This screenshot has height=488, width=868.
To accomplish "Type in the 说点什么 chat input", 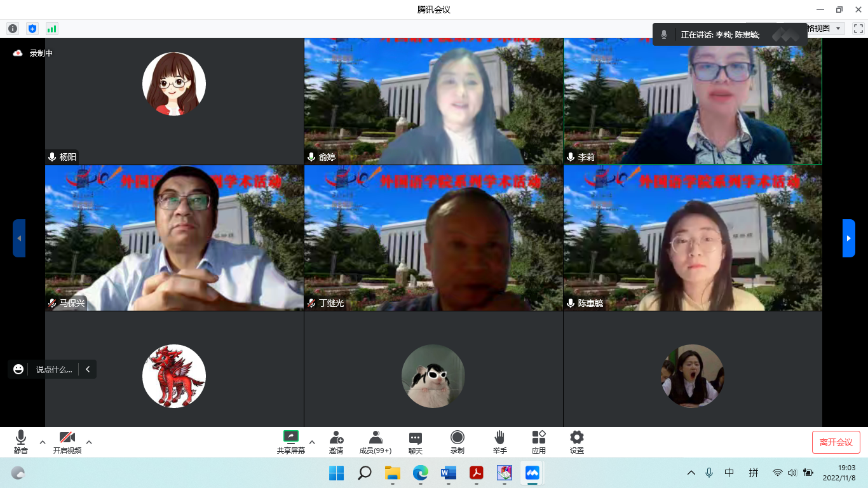I will (53, 369).
